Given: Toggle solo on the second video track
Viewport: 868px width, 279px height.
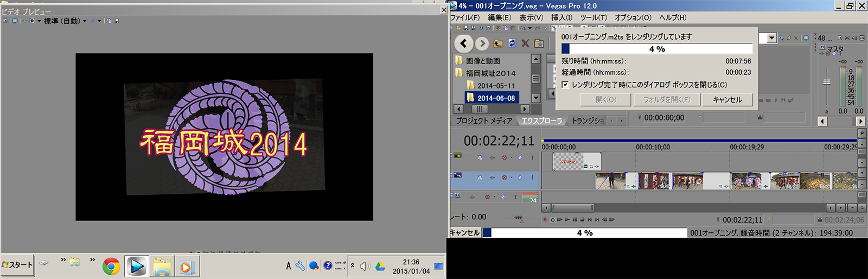Looking at the screenshot, I should click(x=532, y=177).
